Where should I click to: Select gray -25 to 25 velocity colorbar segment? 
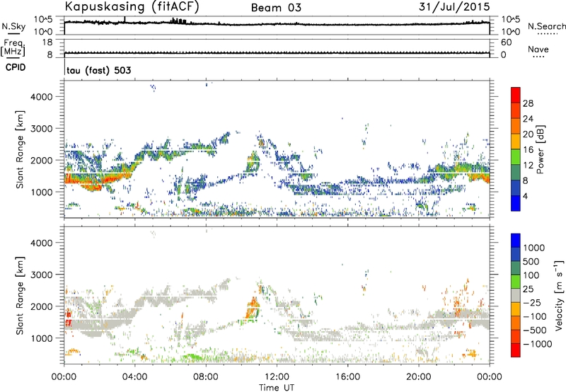tap(516, 295)
